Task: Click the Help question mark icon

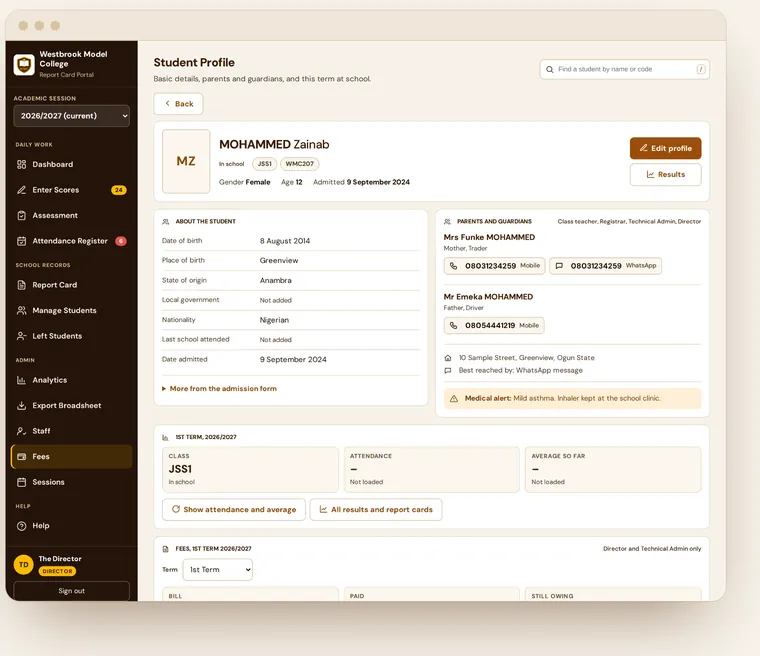Action: pos(21,526)
